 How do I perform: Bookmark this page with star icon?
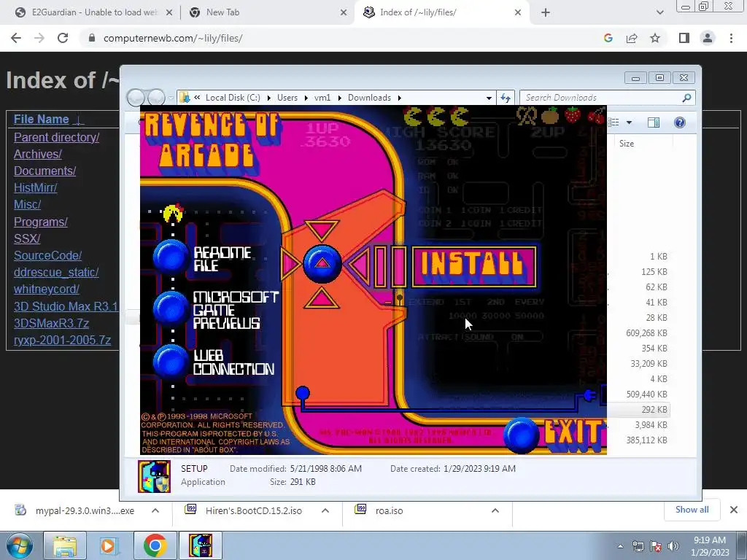[x=655, y=38]
